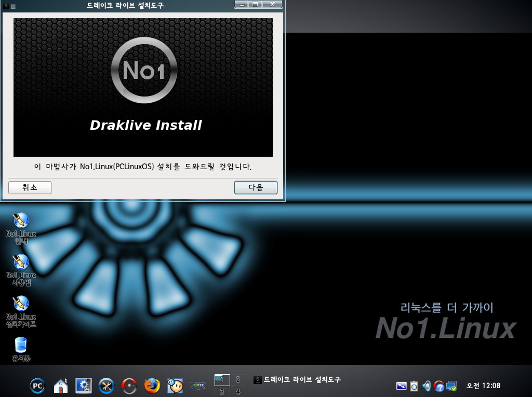Launch Firefox from the panel
Screen dimensions: 532x397
[x=152, y=386]
